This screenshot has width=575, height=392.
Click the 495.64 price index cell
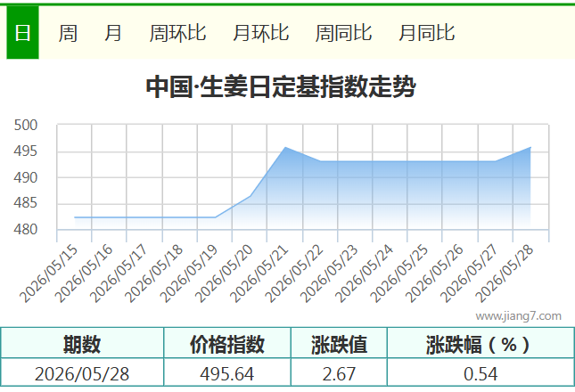pos(227,373)
